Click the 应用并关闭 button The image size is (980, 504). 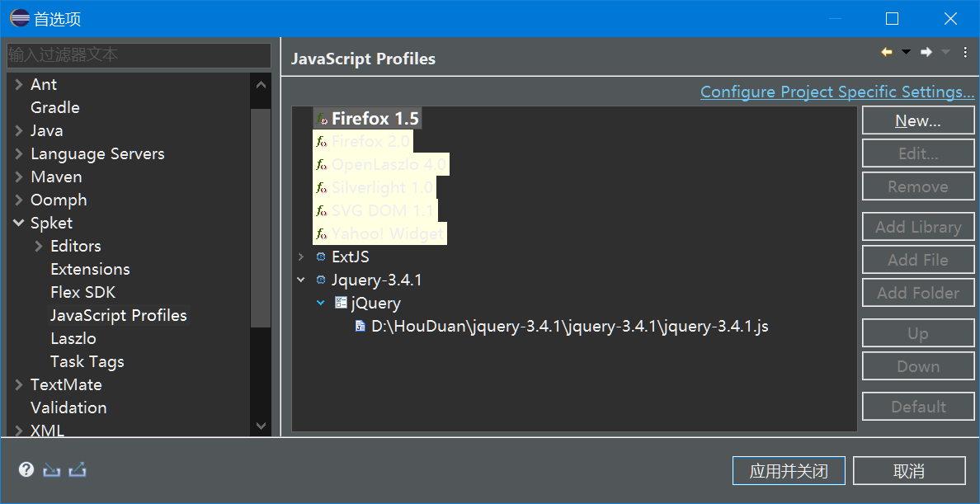789,470
